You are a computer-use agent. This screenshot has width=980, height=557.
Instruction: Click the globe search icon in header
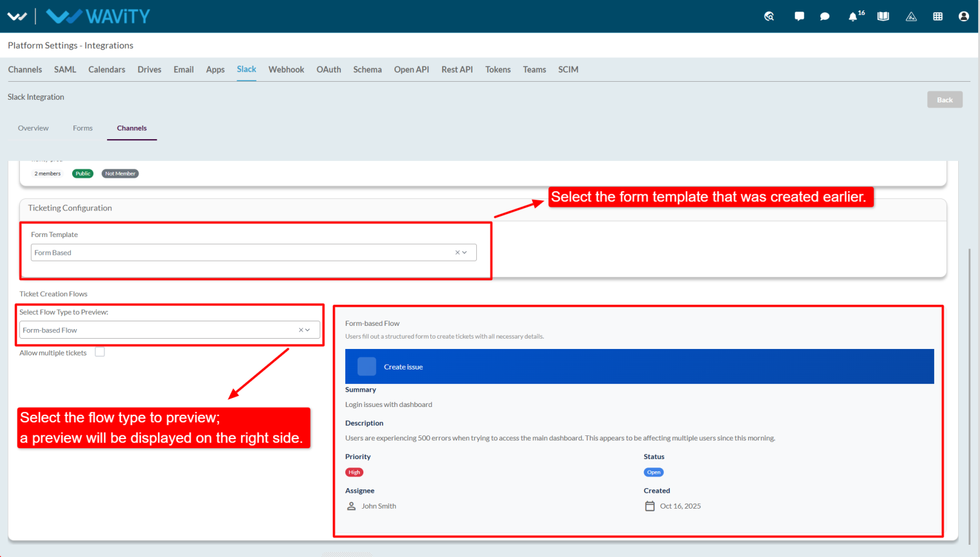(769, 16)
